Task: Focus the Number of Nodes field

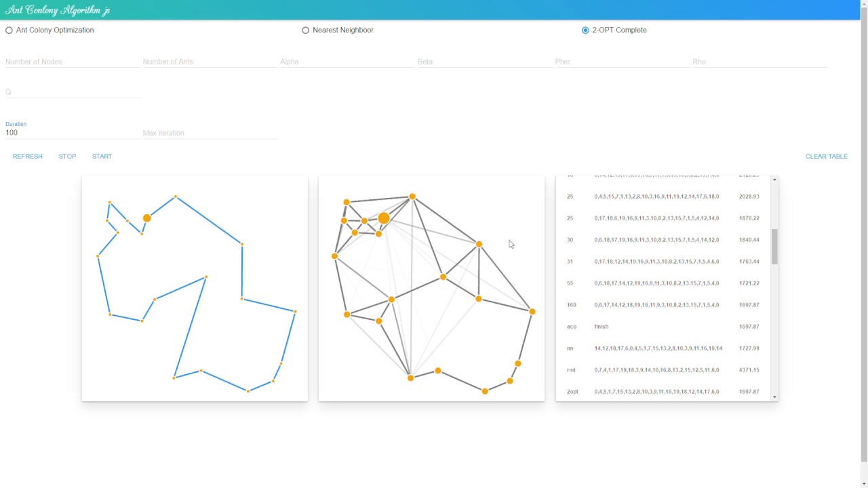Action: click(73, 62)
